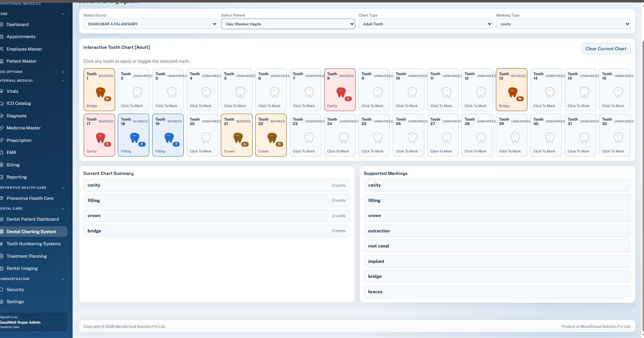
Task: Mark Tooth 5 on the chart
Action: click(237, 89)
